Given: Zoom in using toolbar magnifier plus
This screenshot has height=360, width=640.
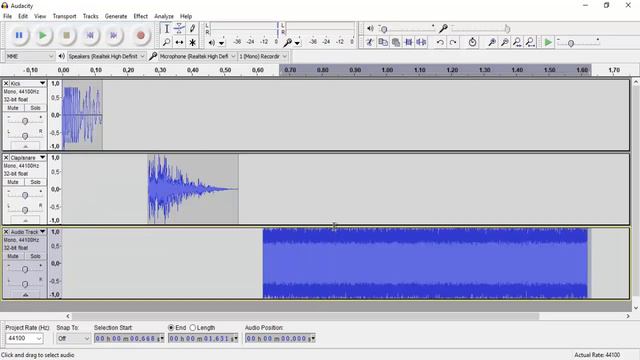Looking at the screenshot, I should click(492, 42).
